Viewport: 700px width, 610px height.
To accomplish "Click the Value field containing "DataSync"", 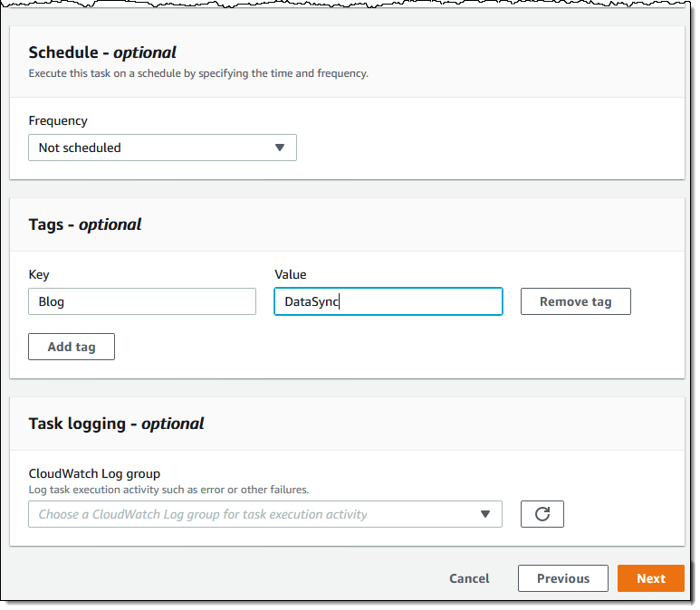I will pyautogui.click(x=388, y=301).
